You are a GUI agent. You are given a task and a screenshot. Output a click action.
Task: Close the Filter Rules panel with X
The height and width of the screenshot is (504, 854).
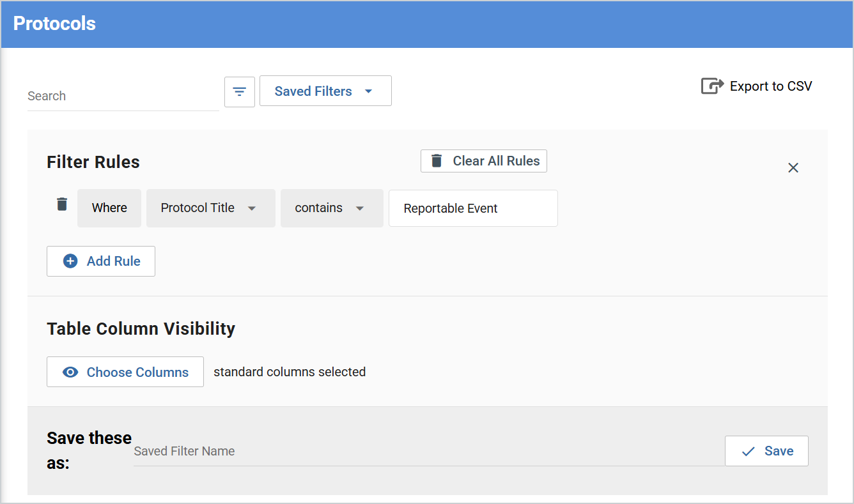pos(793,168)
